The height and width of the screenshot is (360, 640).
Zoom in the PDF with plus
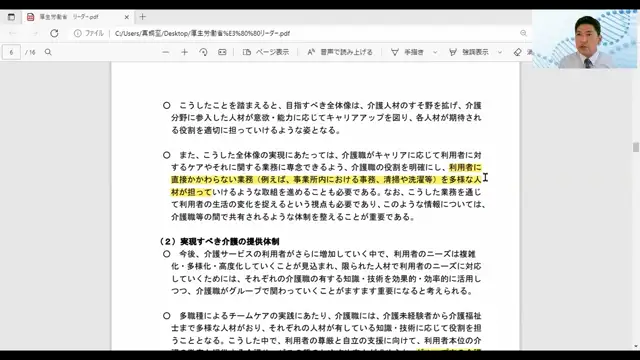point(184,52)
